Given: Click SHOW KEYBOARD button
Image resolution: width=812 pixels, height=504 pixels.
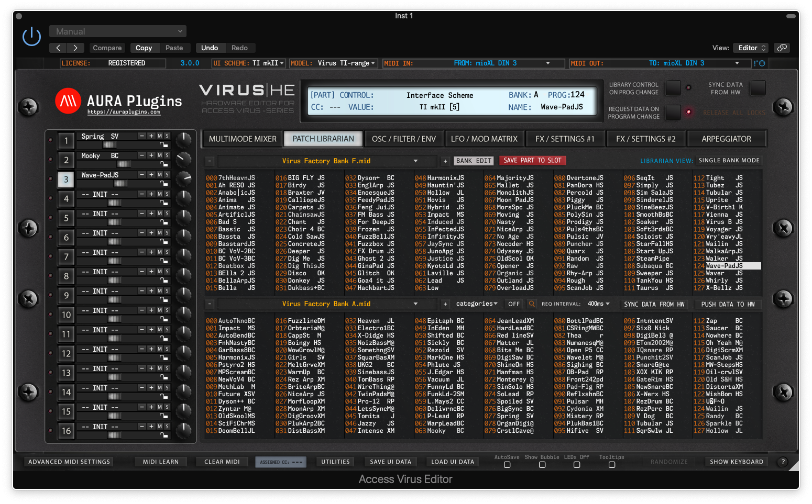Looking at the screenshot, I should (737, 462).
